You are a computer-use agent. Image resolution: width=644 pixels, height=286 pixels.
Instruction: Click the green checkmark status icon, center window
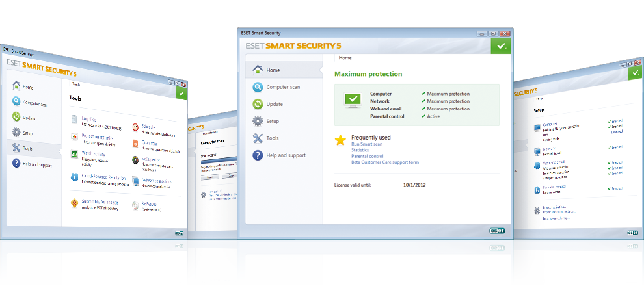501,46
